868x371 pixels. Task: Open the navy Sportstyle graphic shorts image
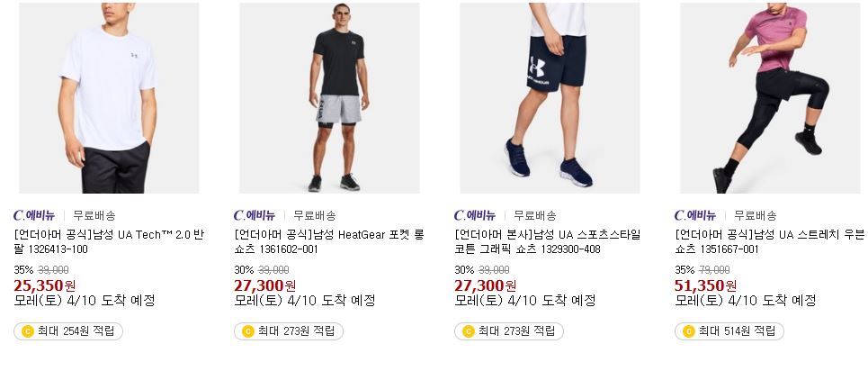click(550, 97)
